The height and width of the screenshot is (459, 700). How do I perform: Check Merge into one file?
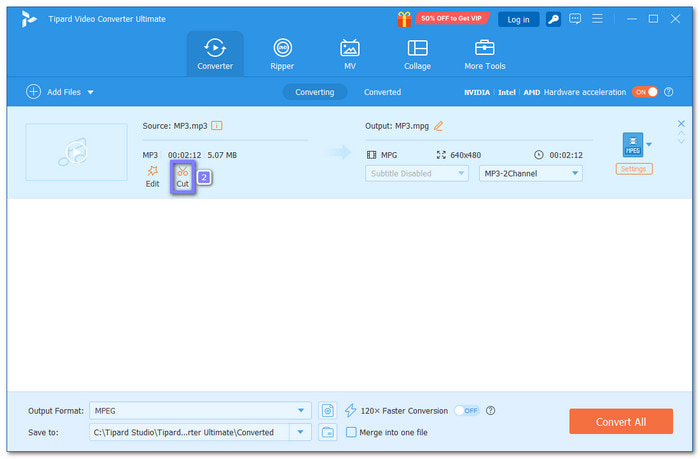pos(351,432)
